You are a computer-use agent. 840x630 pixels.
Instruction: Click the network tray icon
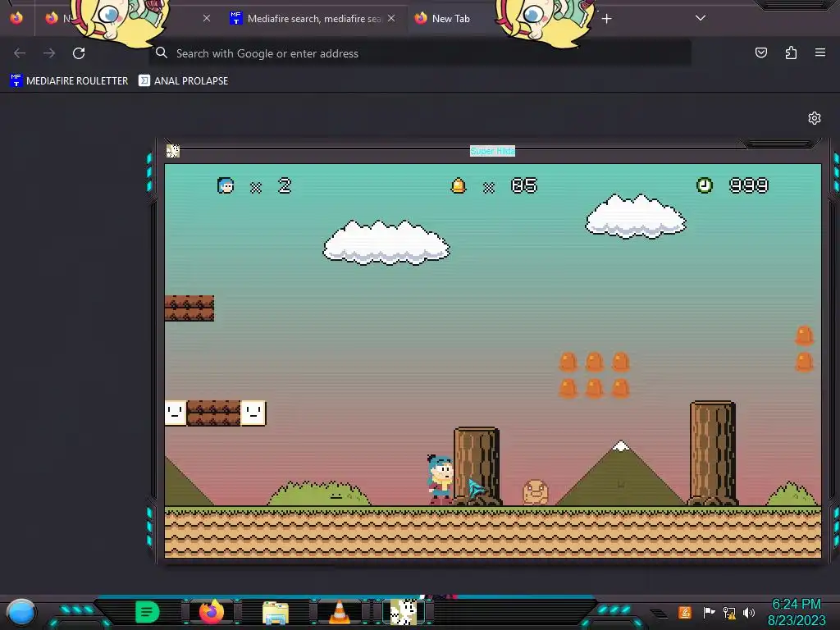point(729,612)
